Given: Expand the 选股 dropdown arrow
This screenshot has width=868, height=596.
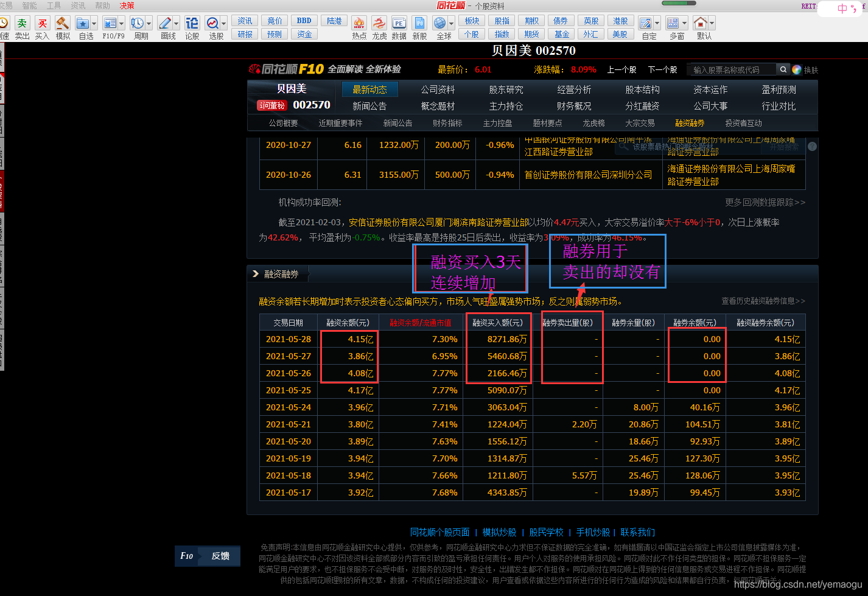Looking at the screenshot, I should coord(223,24).
